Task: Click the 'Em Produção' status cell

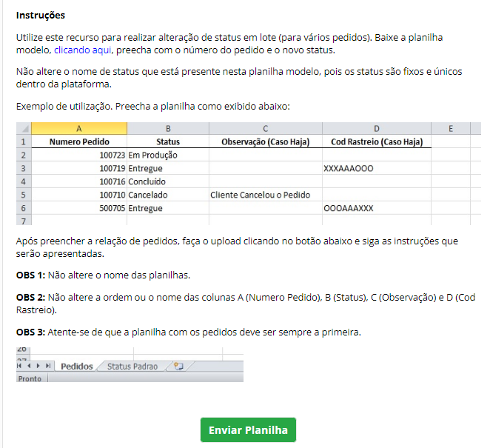Action: pos(168,155)
